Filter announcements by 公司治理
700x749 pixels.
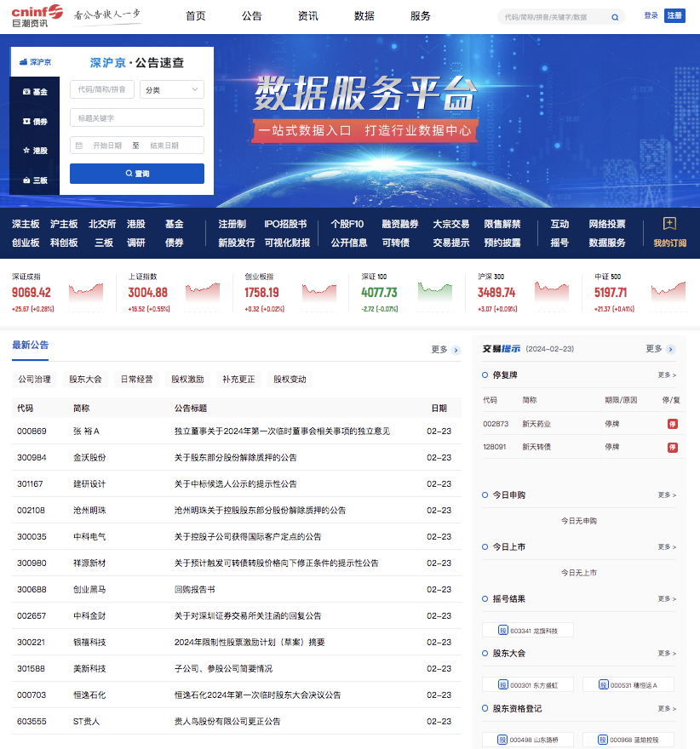[x=34, y=380]
